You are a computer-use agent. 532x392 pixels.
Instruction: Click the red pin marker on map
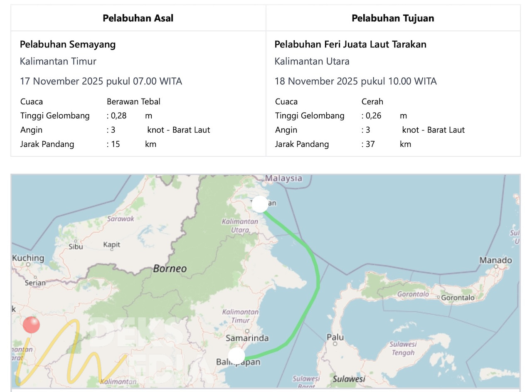point(31,325)
